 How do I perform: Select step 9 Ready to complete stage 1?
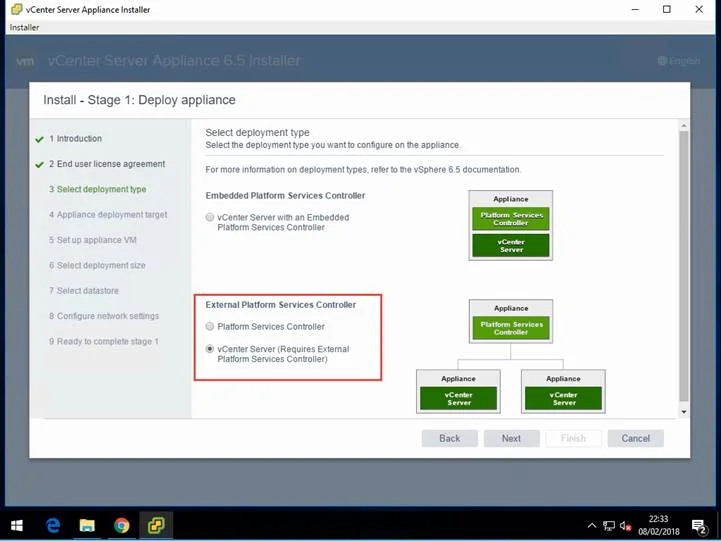(103, 342)
